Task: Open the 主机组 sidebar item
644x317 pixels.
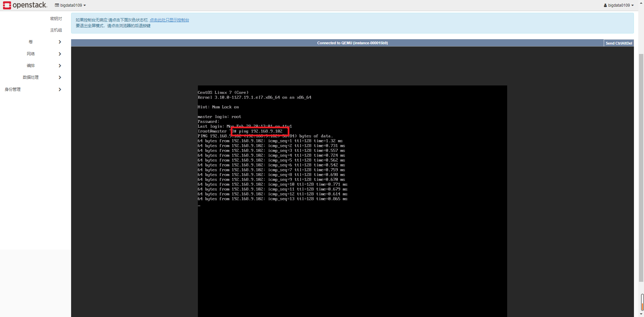Action: click(x=56, y=30)
